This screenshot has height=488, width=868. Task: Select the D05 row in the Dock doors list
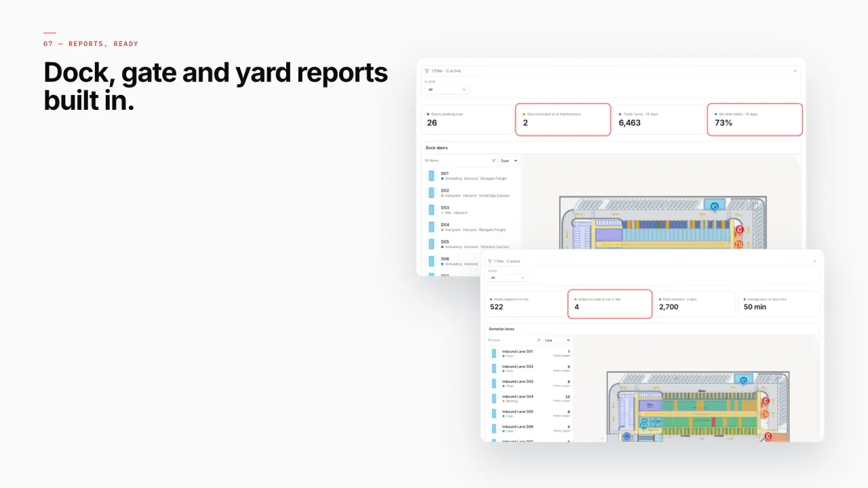(471, 244)
